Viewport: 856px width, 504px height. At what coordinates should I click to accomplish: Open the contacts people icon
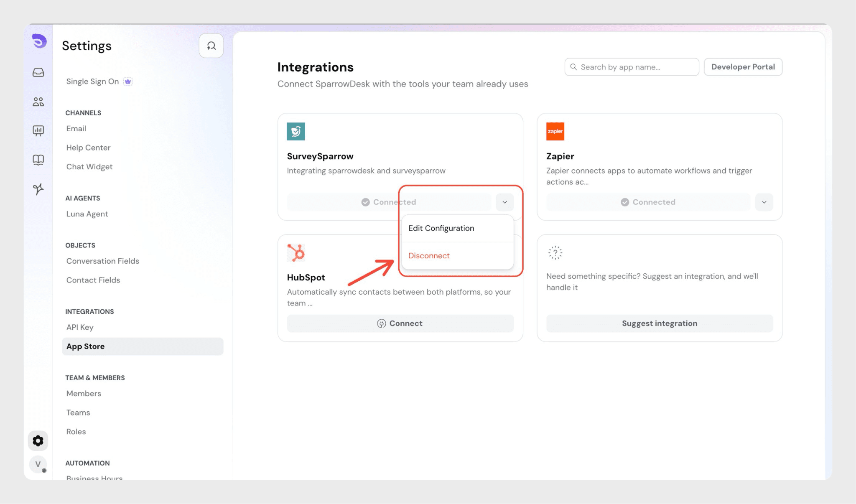pos(38,102)
